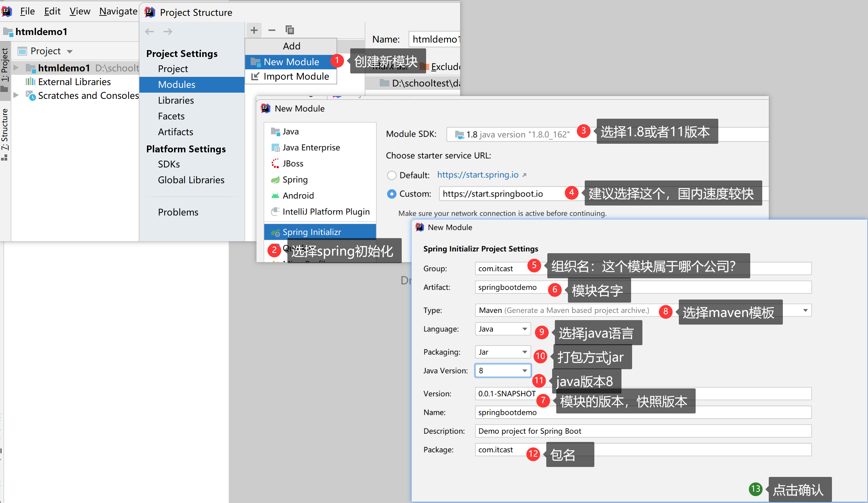Click the Description input field
Viewport: 868px width, 503px height.
coord(643,431)
